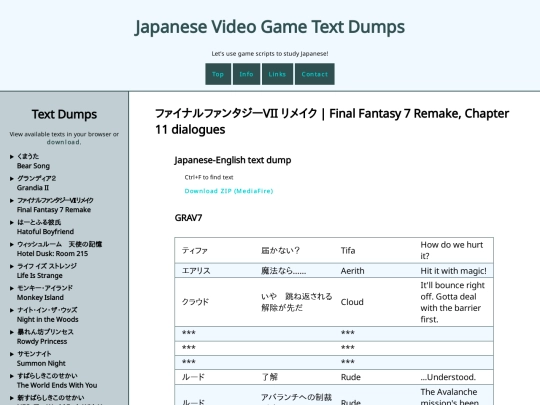Click the クラウド table cell
The height and width of the screenshot is (405, 540).
(215, 302)
